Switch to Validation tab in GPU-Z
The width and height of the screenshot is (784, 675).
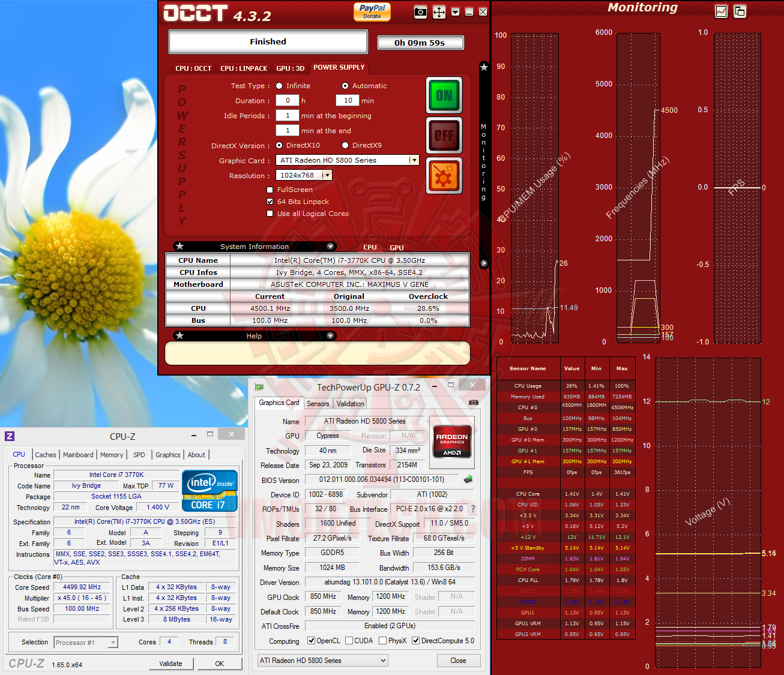(350, 404)
